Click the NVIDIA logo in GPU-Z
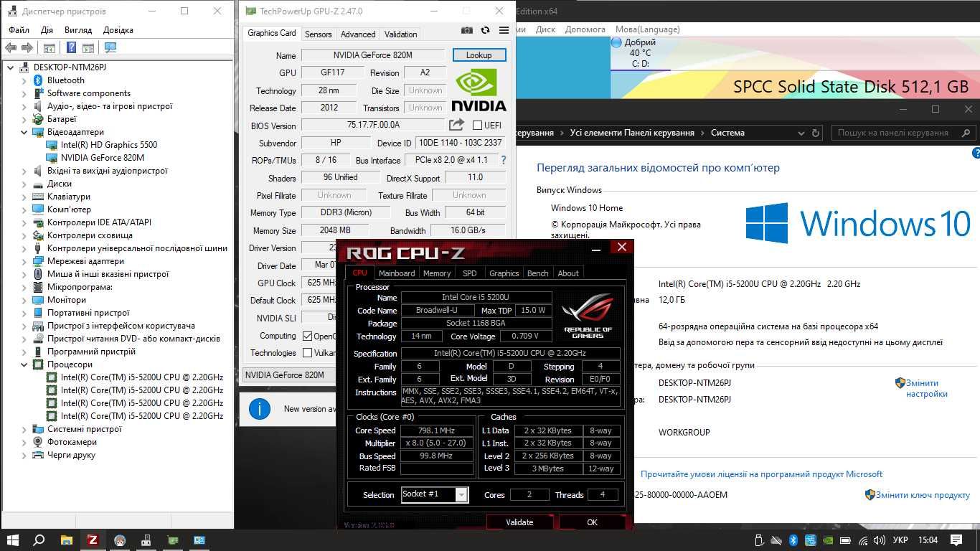The width and height of the screenshot is (980, 551). click(x=479, y=90)
